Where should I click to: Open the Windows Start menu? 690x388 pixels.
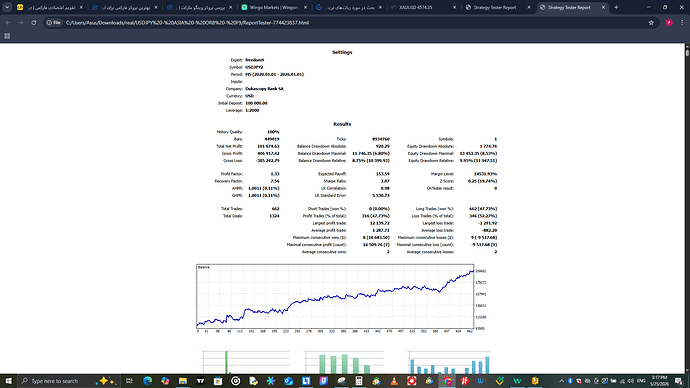click(8, 381)
